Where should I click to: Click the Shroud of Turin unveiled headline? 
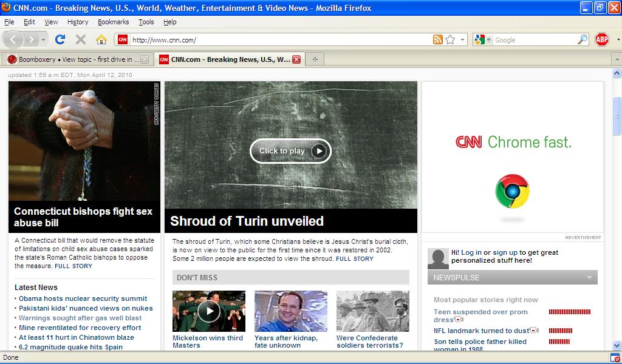[247, 221]
